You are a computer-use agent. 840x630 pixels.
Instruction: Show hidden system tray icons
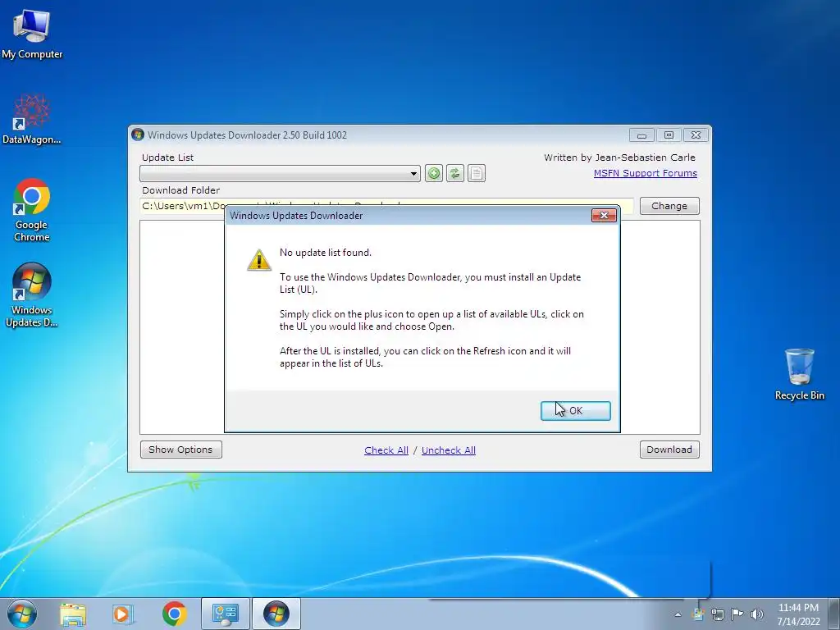point(678,614)
